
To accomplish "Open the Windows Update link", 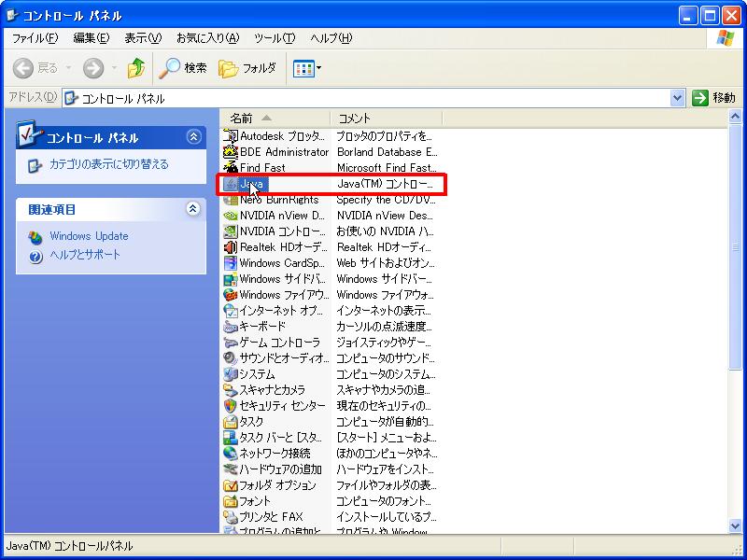I will (x=89, y=236).
